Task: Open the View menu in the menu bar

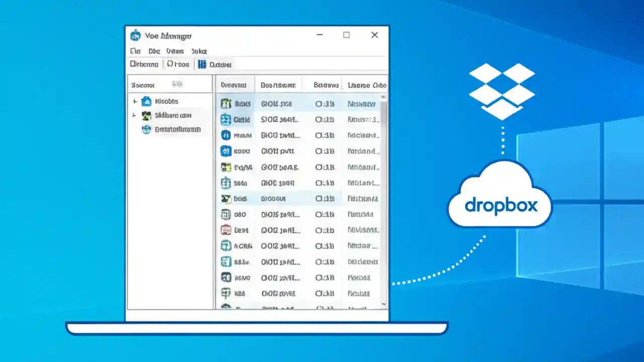Action: 175,51
